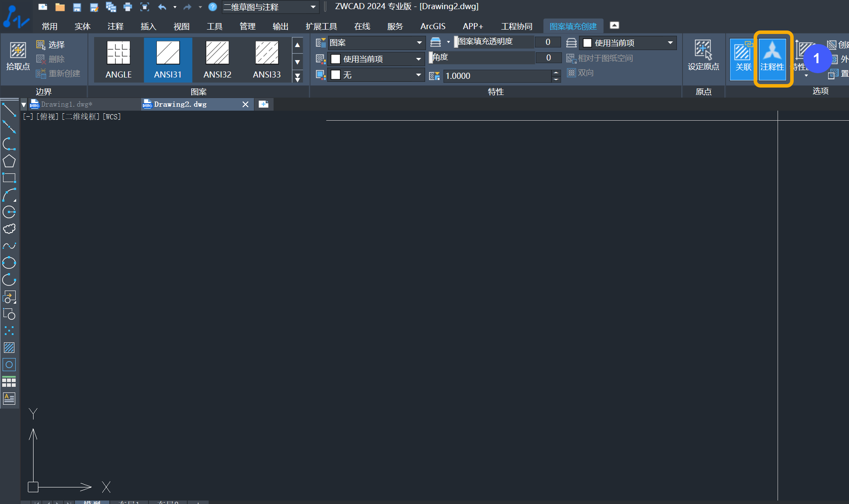The height and width of the screenshot is (504, 849).
Task: Click the Save icon in quick toolbar
Action: (x=77, y=7)
